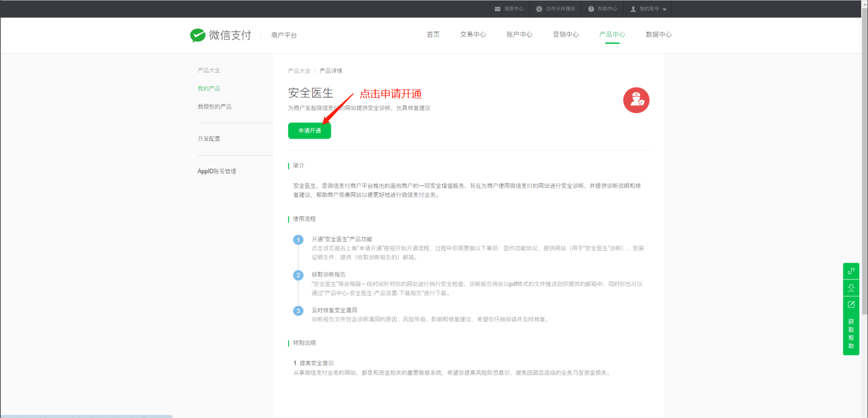
Task: Select the 营销中心 navigation tab
Action: [x=566, y=34]
